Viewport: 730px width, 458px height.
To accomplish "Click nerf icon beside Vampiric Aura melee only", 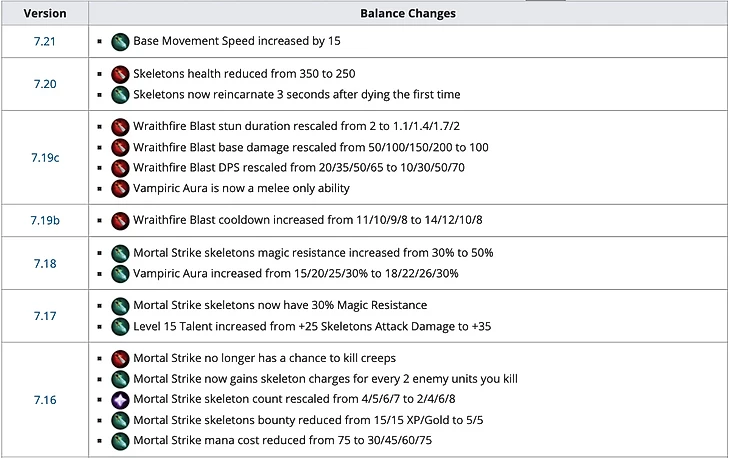I will click(120, 187).
